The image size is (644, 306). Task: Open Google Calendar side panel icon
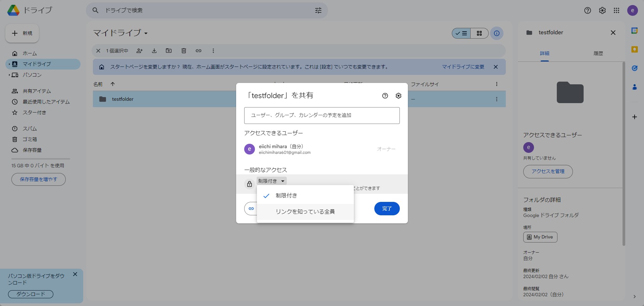tap(634, 31)
